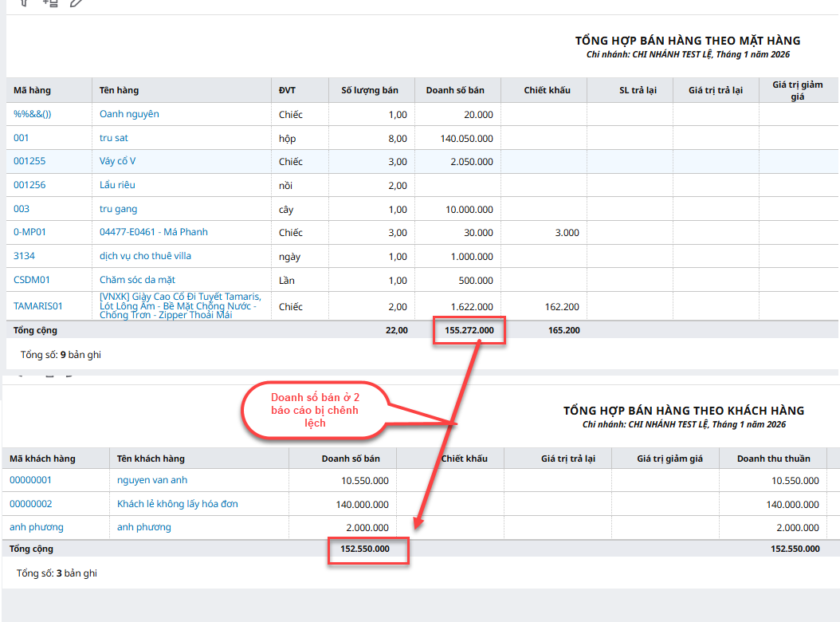Click the add-column icon above the report
Screen dimensions: 840x622
pyautogui.click(x=50, y=2)
